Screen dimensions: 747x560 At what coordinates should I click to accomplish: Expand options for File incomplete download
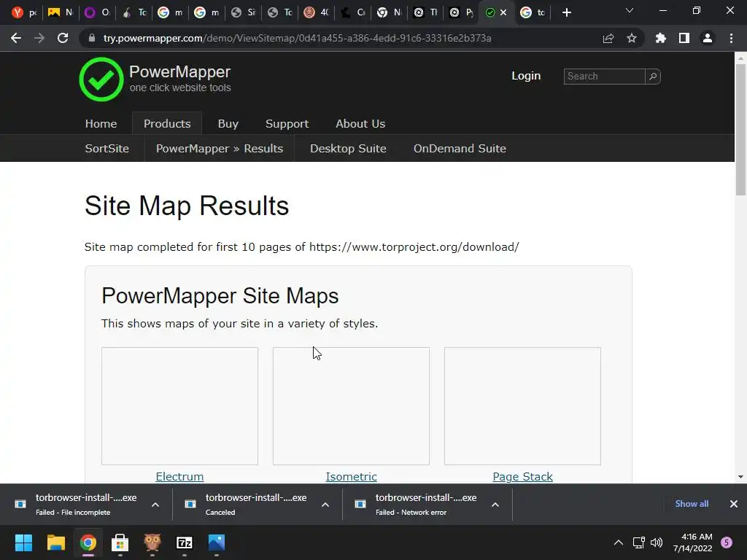point(155,505)
